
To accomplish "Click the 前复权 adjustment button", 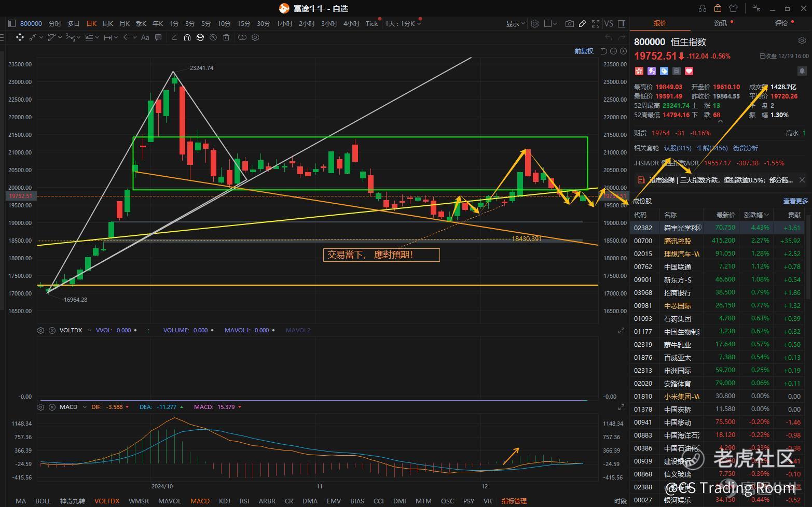I will 584,51.
